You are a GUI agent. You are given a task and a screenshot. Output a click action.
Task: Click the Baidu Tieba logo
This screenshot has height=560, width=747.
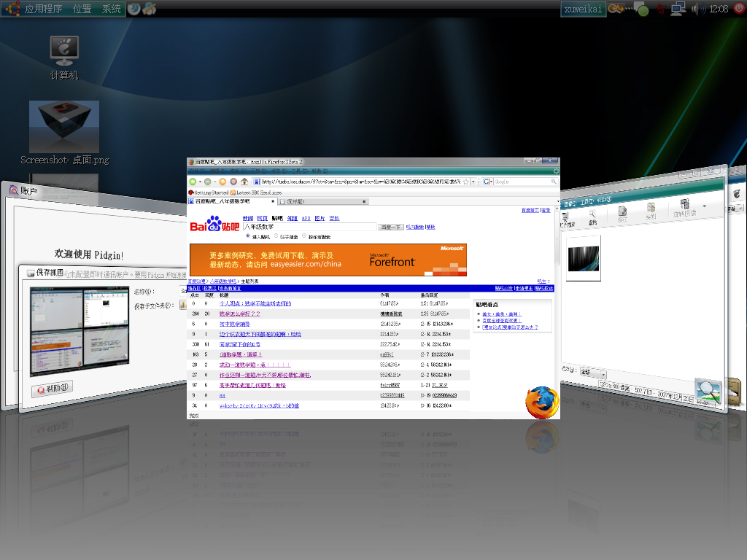pos(214,225)
